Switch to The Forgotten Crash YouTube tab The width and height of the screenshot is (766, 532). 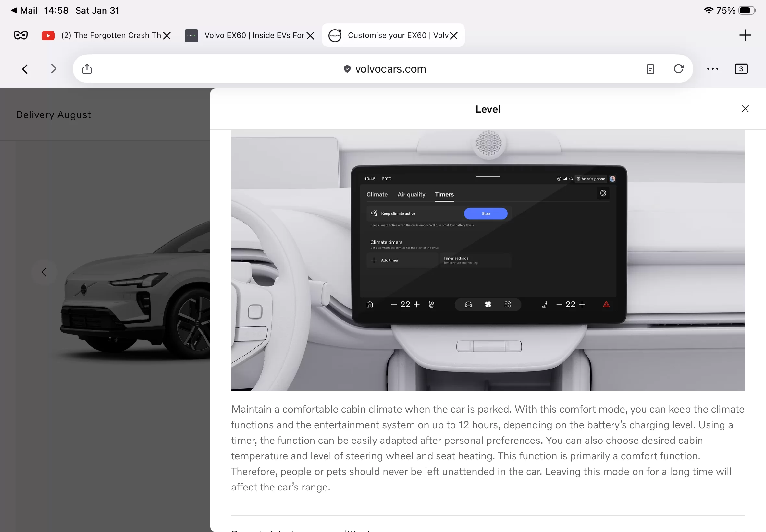110,35
